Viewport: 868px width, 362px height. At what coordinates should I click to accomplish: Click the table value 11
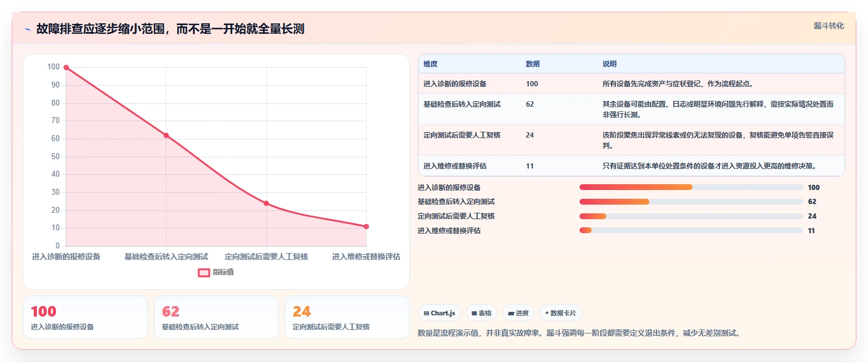[x=530, y=166]
